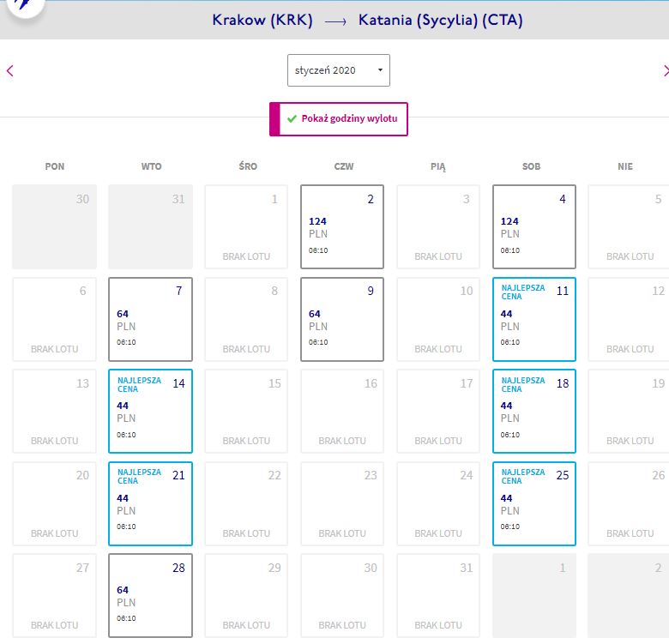The image size is (669, 644).
Task: Click January 8 cell with no flight
Action: 247,320
